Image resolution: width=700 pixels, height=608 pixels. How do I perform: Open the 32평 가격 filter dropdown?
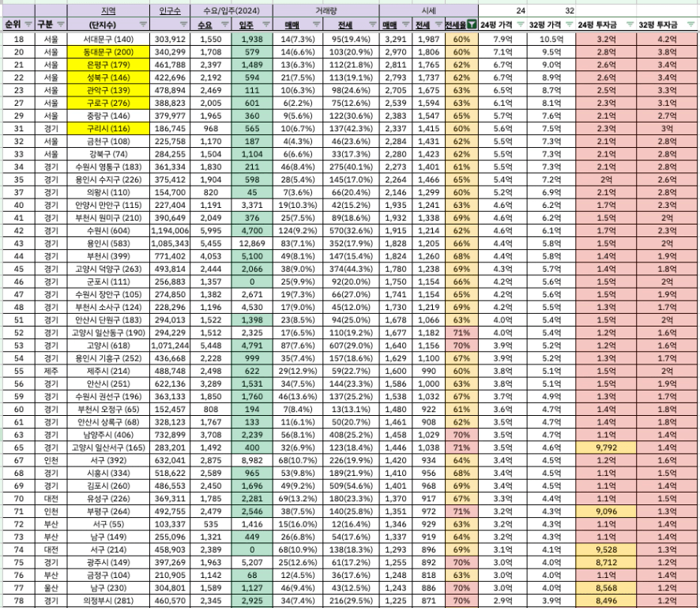point(569,25)
